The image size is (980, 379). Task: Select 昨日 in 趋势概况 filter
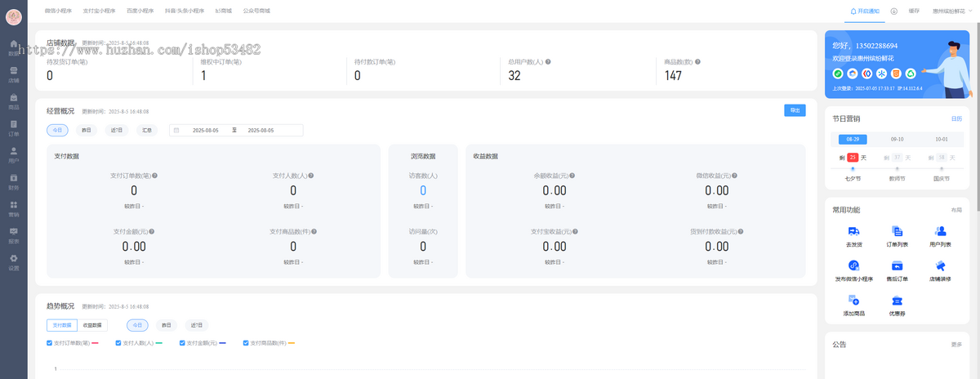(x=167, y=325)
